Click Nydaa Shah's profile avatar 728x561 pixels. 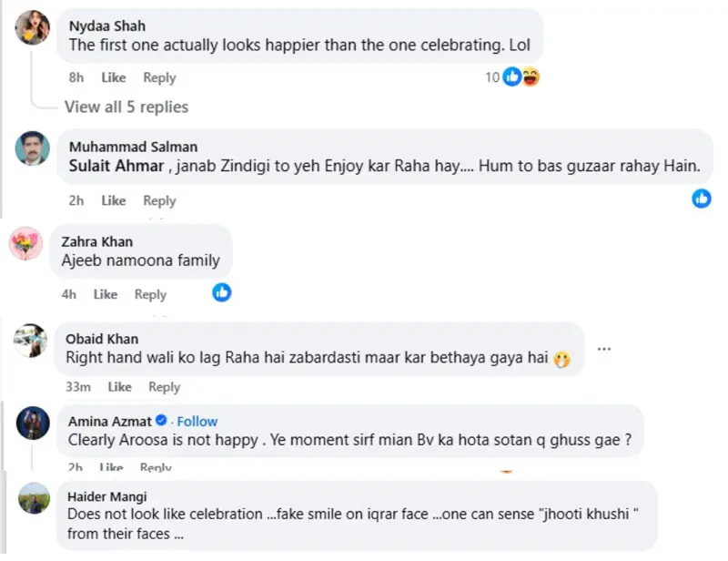pyautogui.click(x=33, y=30)
